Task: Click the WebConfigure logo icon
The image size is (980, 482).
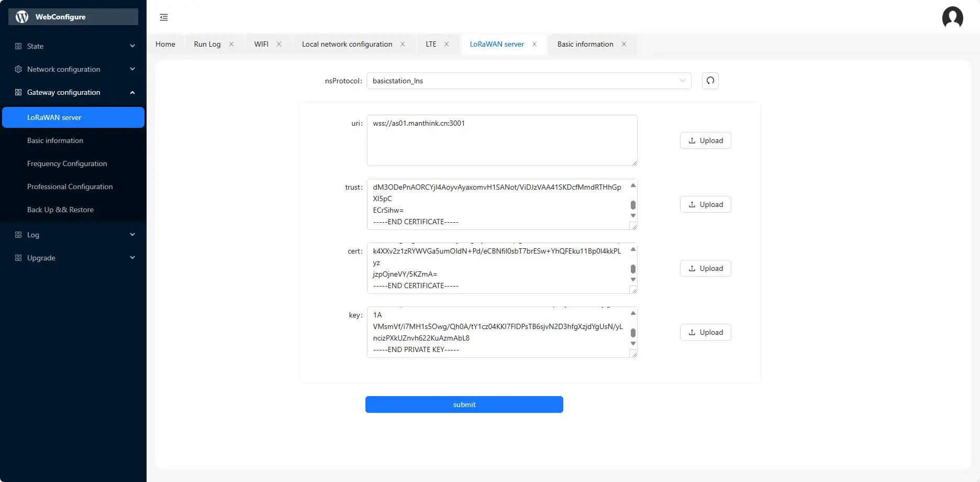Action: [22, 17]
